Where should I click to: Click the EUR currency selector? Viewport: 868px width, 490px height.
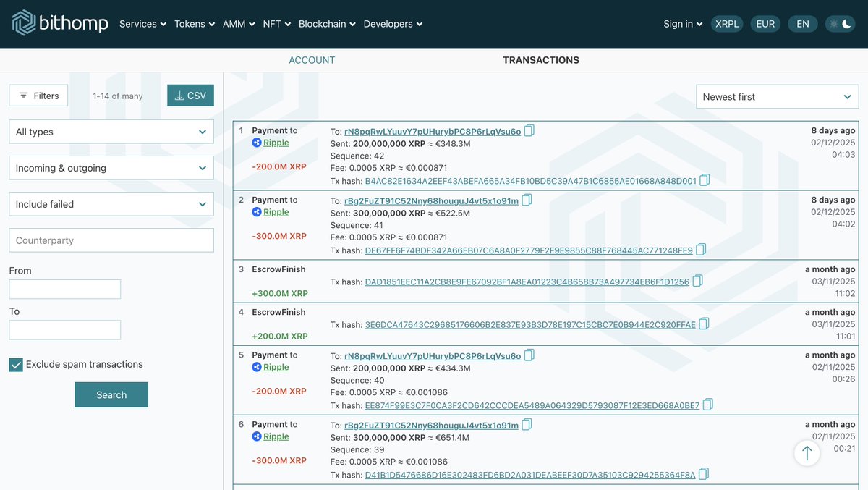765,24
